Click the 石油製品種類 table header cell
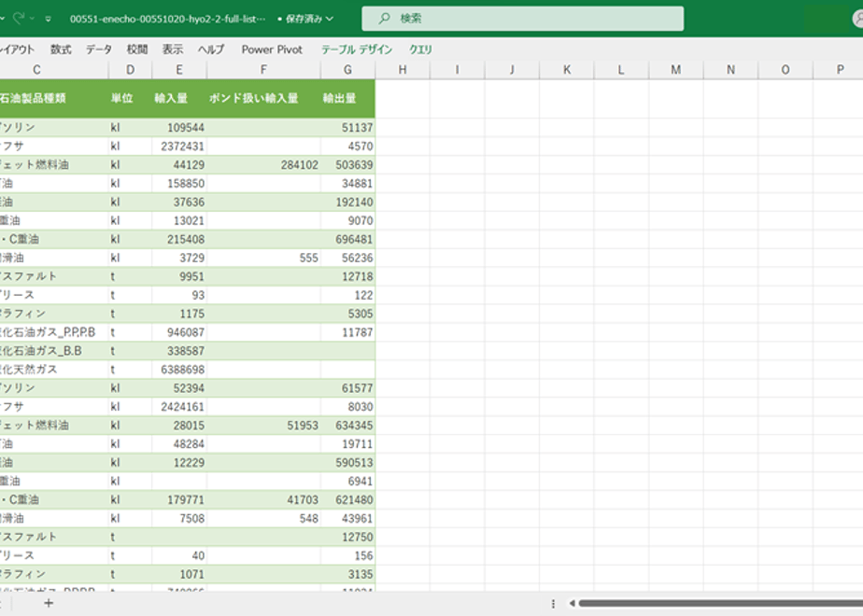This screenshot has height=616, width=863. pos(54,98)
